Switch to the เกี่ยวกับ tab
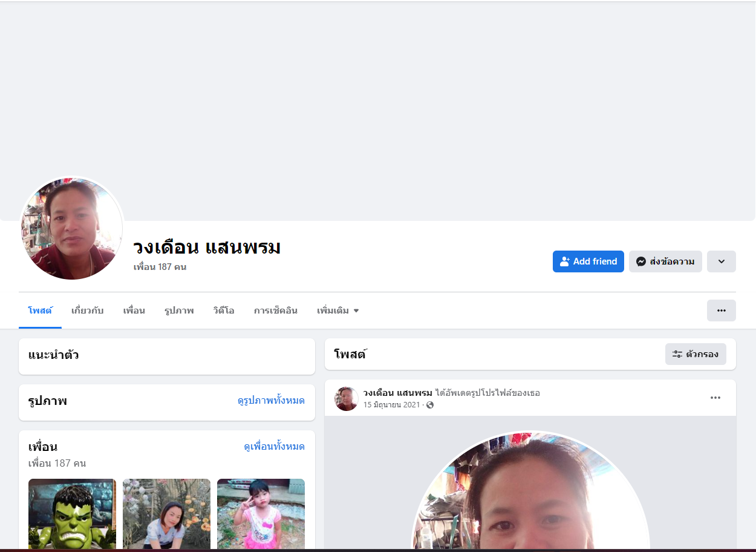Screen dimensions: 756x552 click(87, 310)
